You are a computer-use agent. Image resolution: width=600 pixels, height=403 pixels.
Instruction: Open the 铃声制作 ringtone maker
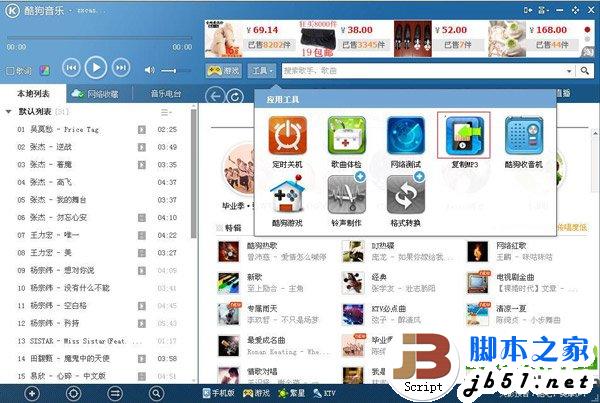point(347,195)
